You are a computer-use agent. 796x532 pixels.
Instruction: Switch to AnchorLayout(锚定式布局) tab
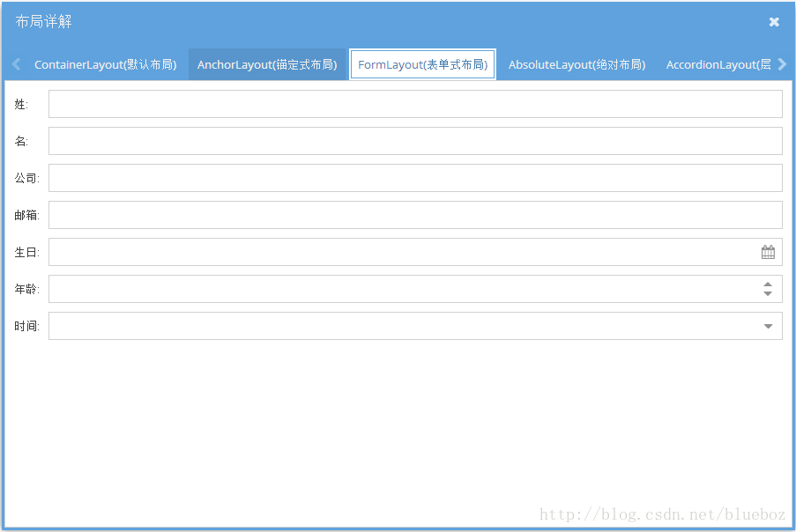pyautogui.click(x=267, y=65)
